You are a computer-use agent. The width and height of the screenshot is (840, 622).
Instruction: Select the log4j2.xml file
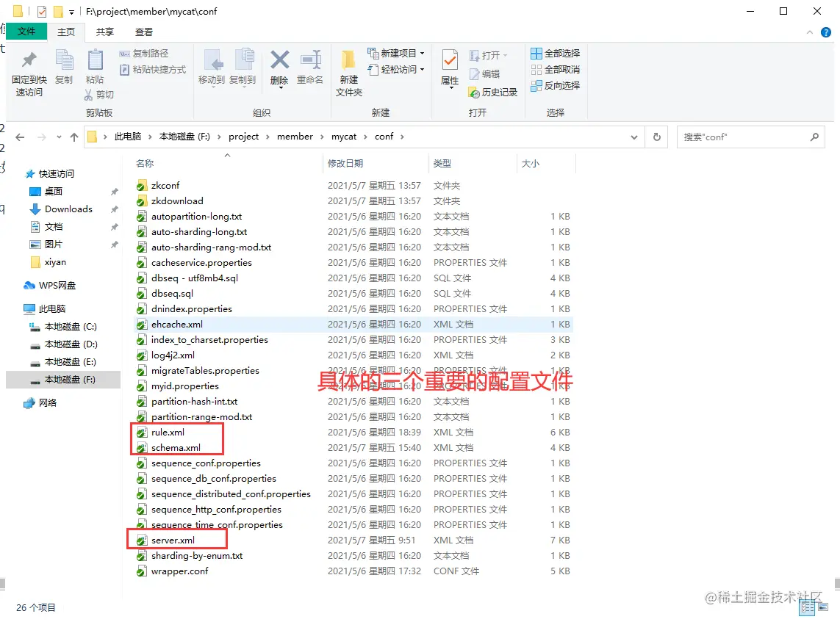[173, 355]
